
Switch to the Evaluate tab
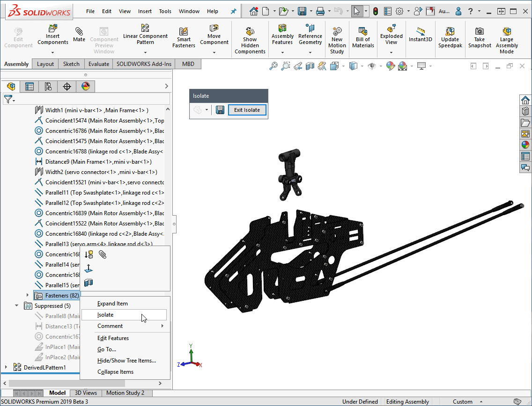point(99,64)
